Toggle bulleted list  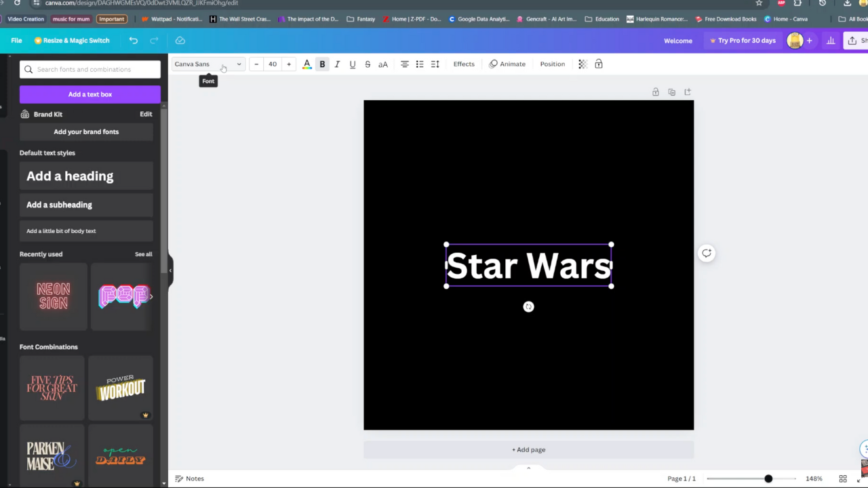(x=420, y=64)
